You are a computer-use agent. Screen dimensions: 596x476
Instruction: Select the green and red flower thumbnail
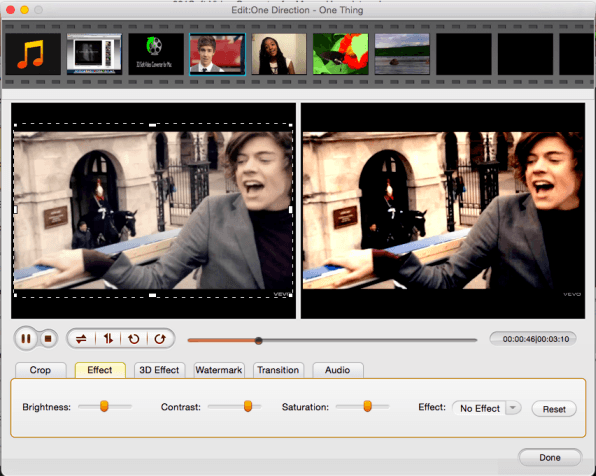(341, 54)
